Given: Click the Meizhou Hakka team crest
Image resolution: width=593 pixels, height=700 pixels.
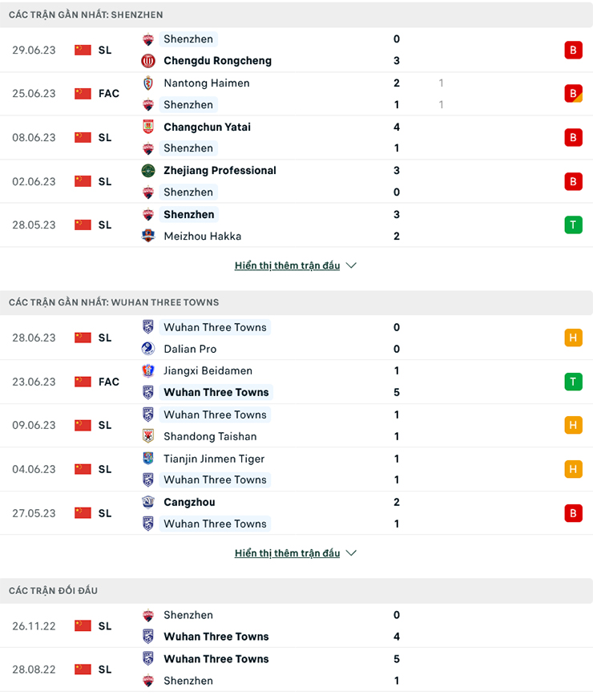Looking at the screenshot, I should click(148, 236).
